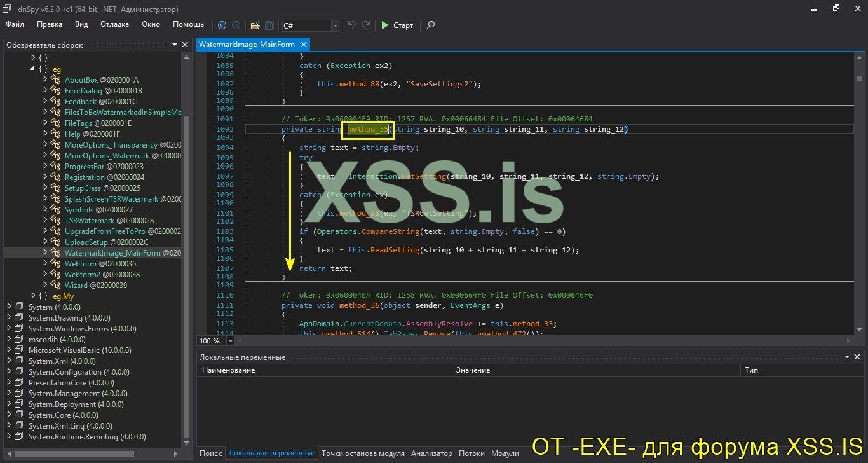
Task: Switch to the Анализатор tab
Action: tap(431, 453)
